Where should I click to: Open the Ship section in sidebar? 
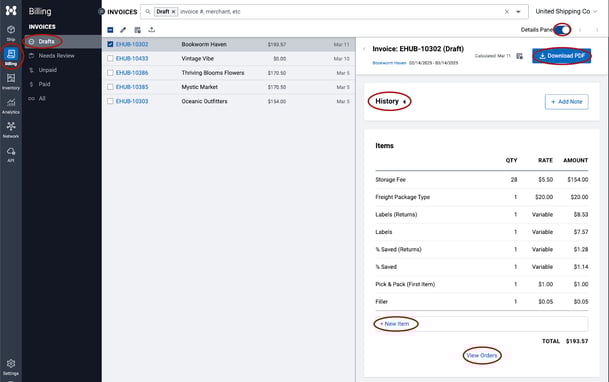11,33
